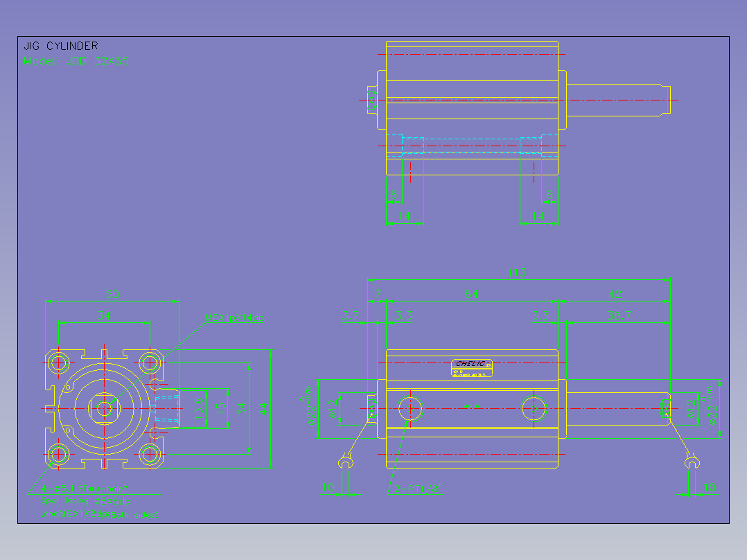Select the JIG CYLINDER title text
Image resolution: width=747 pixels, height=560 pixels.
tap(61, 46)
